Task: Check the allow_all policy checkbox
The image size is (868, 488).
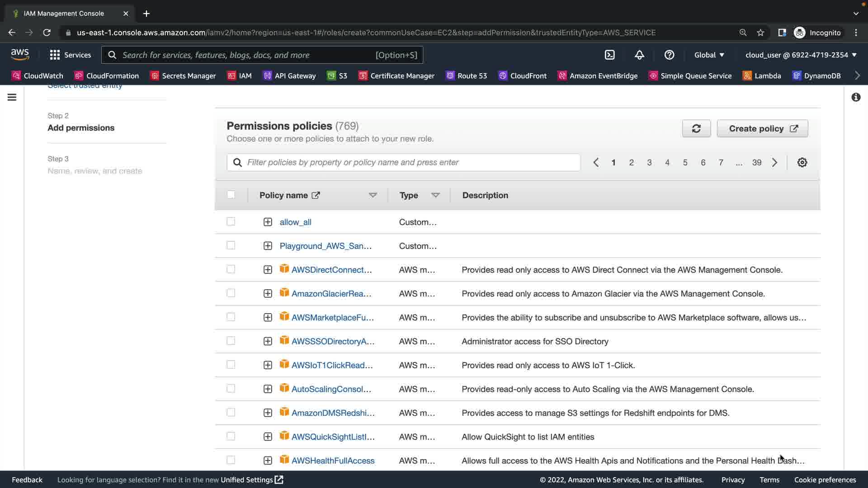Action: pyautogui.click(x=231, y=221)
